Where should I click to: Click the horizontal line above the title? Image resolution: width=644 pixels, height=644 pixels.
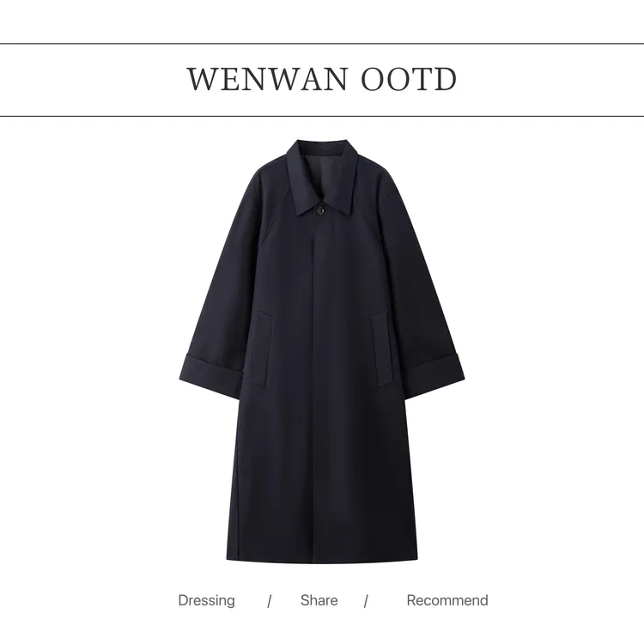click(322, 43)
